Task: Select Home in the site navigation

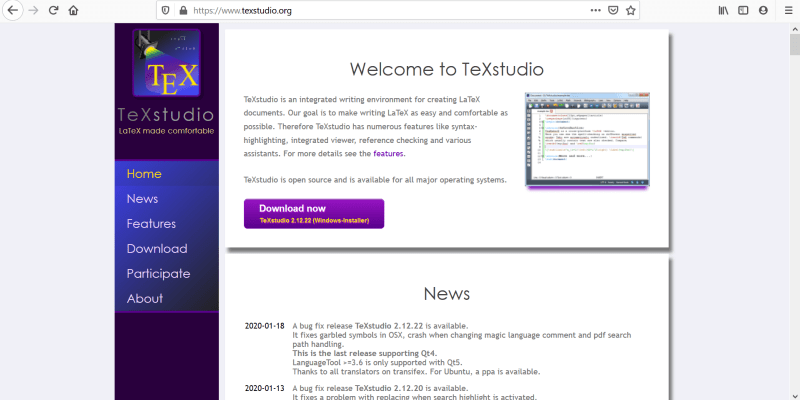Action: coord(144,174)
